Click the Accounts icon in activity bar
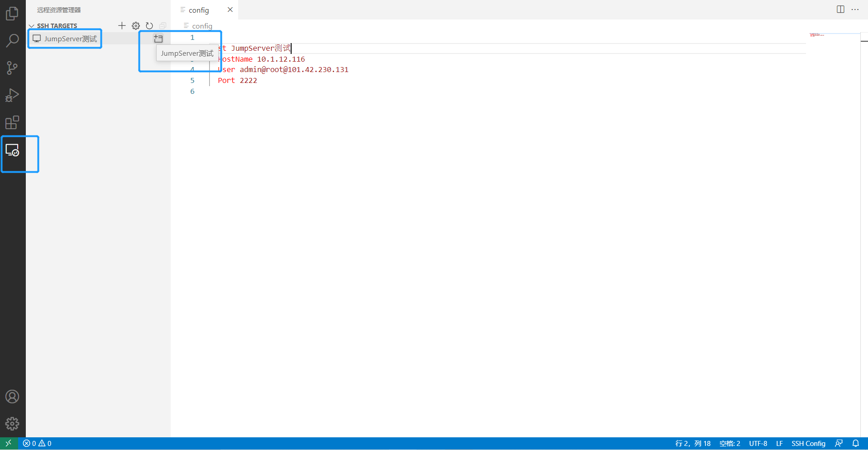The height and width of the screenshot is (450, 868). pos(12,397)
